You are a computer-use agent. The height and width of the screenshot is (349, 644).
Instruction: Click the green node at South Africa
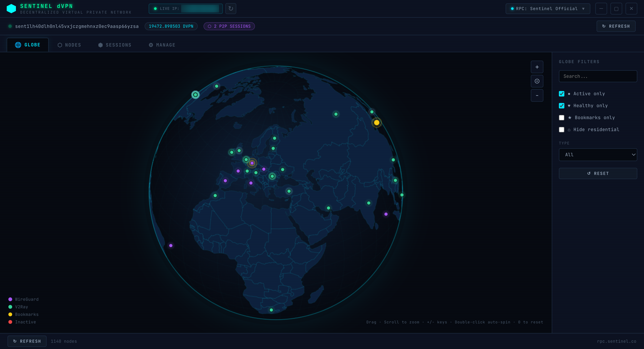[271, 310]
